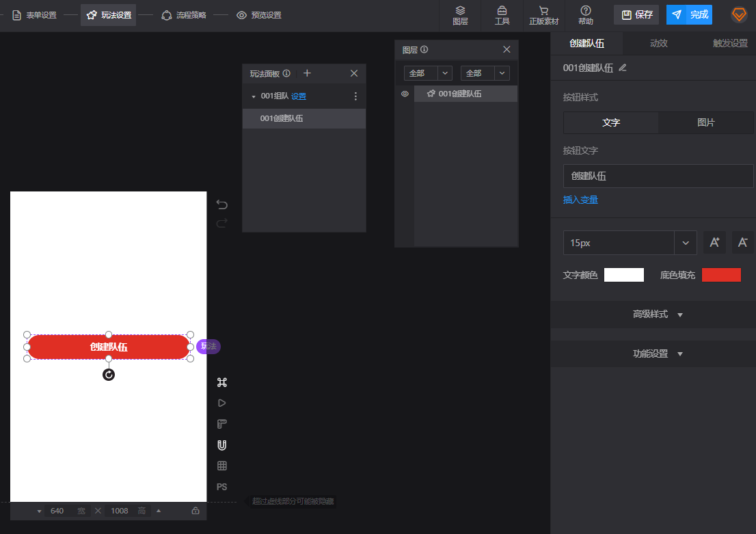Go to 玩法设置 step
Viewport: 756px width, 534px height.
tap(109, 16)
